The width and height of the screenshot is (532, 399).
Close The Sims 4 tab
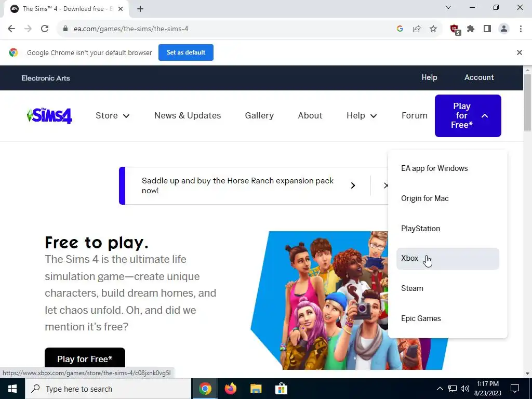(x=121, y=9)
